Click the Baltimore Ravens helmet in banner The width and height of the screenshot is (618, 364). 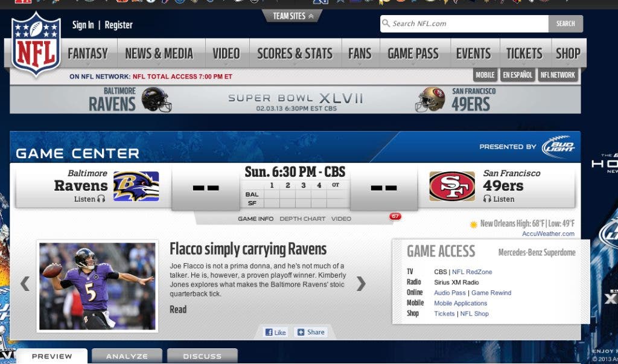pyautogui.click(x=156, y=100)
